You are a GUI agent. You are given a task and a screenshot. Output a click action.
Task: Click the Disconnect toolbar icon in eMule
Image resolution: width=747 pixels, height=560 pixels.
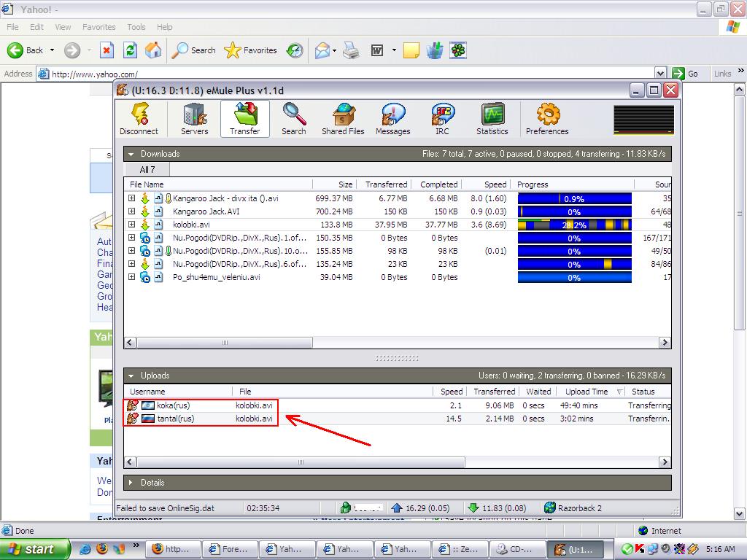(x=139, y=119)
